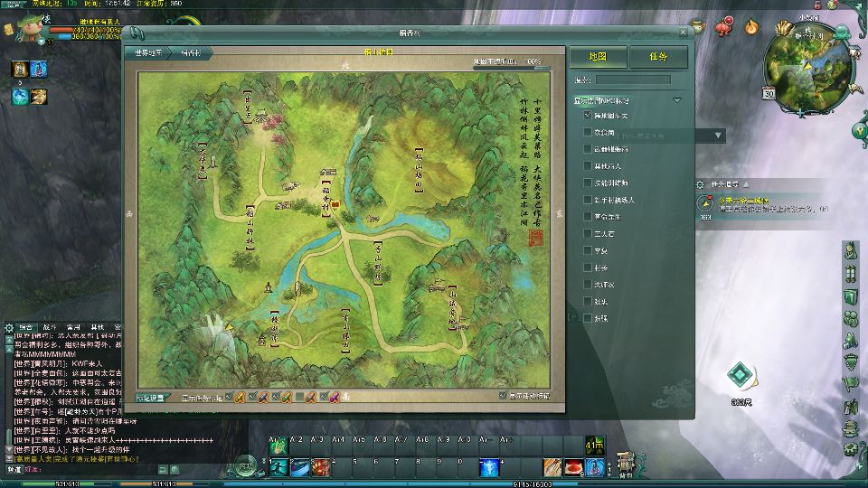Select the 综合 chat tab
This screenshot has width=868, height=488.
tap(26, 327)
